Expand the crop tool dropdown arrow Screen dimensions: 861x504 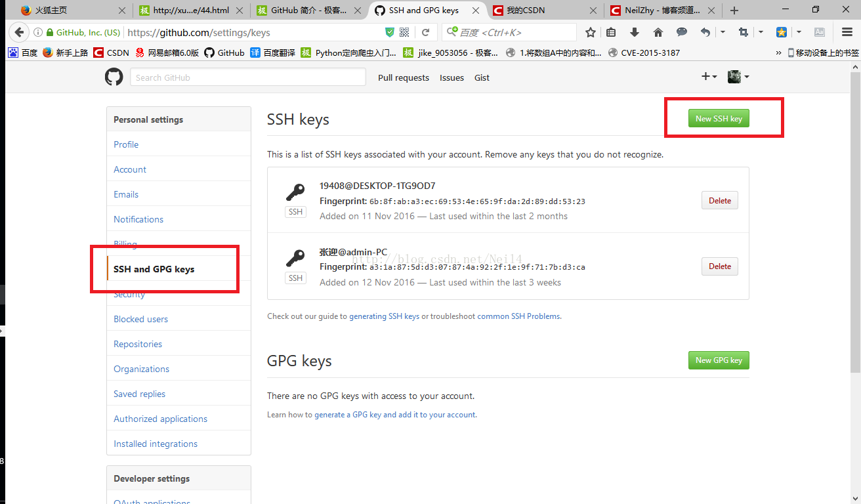click(761, 32)
